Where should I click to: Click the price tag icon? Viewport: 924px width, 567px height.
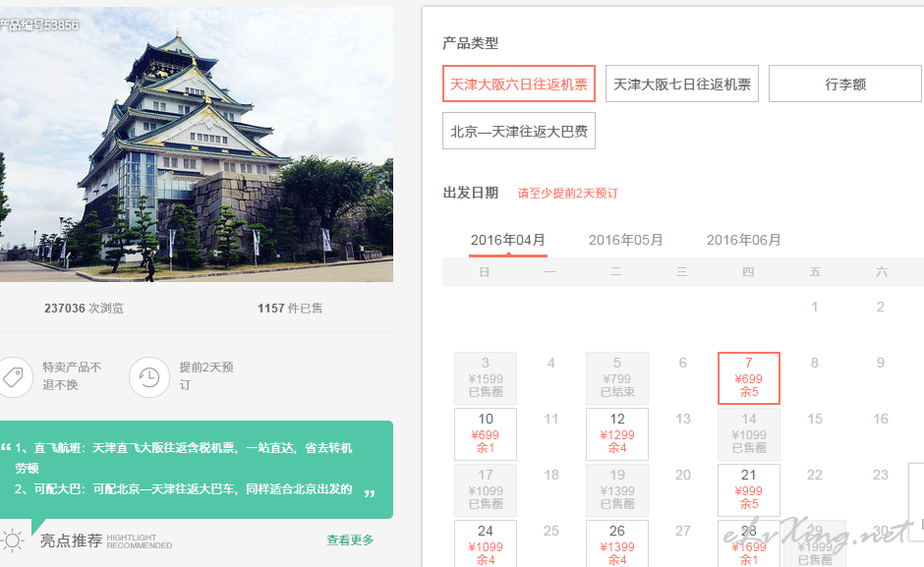13,377
